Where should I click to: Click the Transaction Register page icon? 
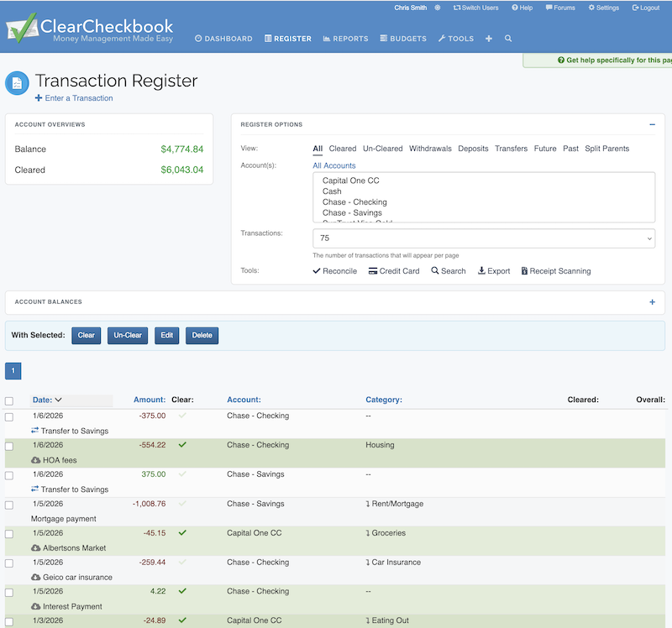click(17, 83)
